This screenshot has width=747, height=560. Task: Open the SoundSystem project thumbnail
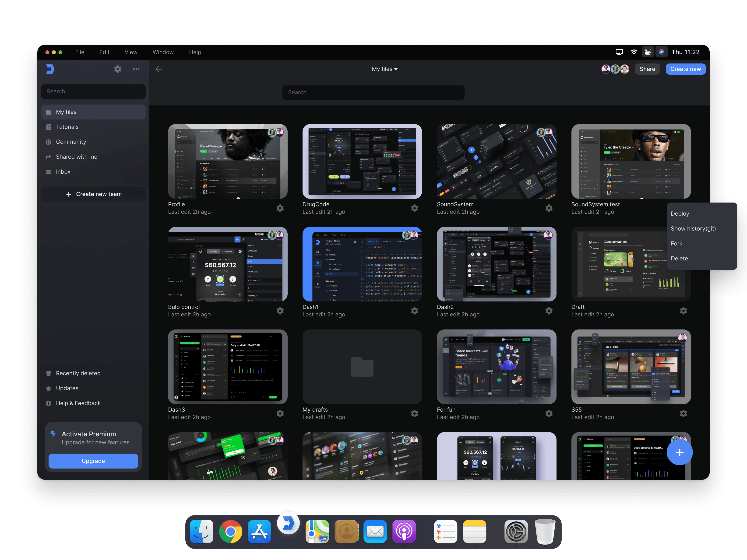click(x=496, y=162)
